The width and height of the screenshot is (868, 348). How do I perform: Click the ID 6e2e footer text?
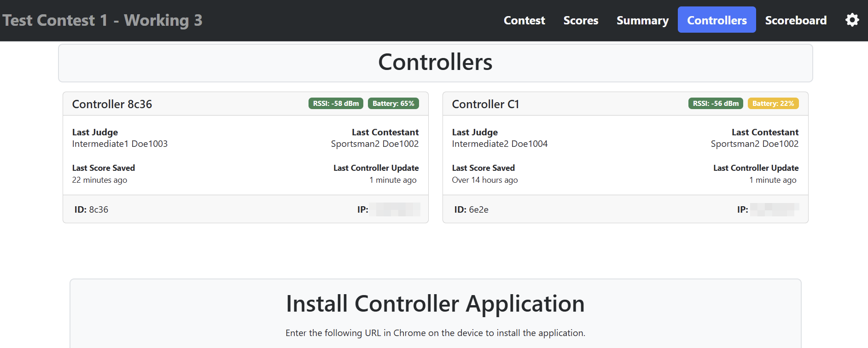[x=471, y=209]
